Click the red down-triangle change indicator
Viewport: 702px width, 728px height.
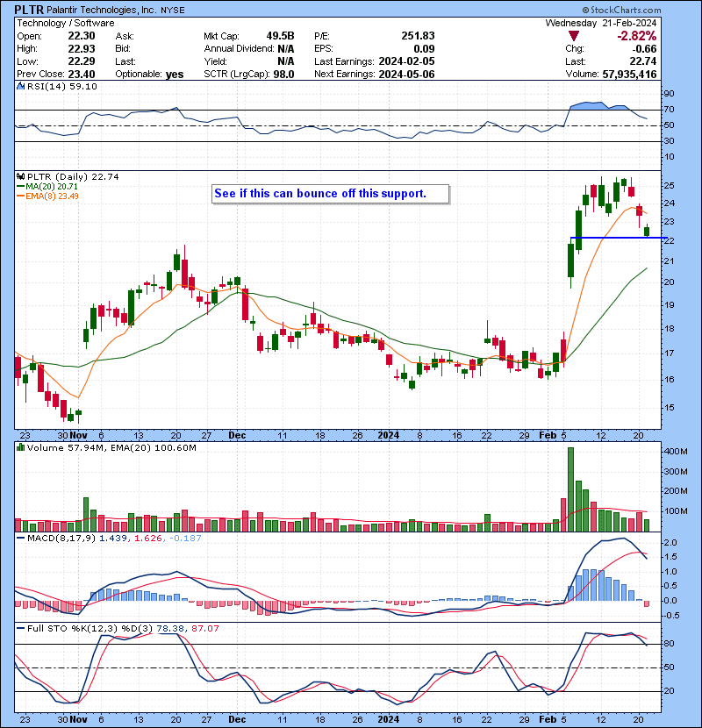(x=573, y=36)
